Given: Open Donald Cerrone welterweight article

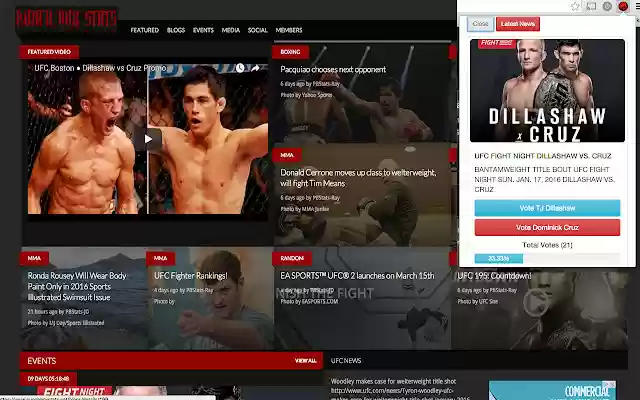Looking at the screenshot, I should point(358,178).
